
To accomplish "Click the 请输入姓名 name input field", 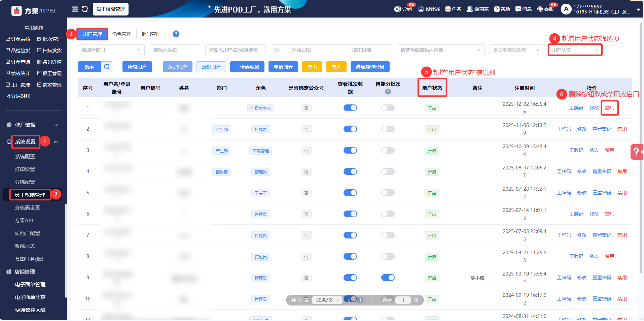I will tap(175, 50).
